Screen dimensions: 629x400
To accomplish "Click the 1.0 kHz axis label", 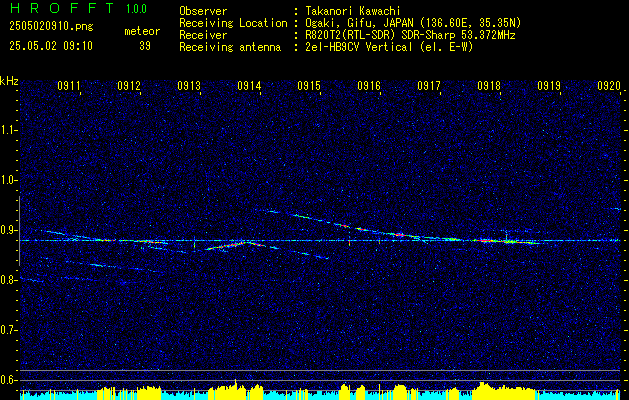I will click(8, 180).
